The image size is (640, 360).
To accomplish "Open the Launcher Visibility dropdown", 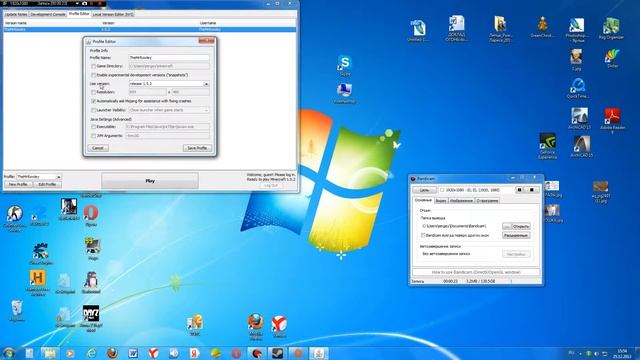I will [x=206, y=110].
